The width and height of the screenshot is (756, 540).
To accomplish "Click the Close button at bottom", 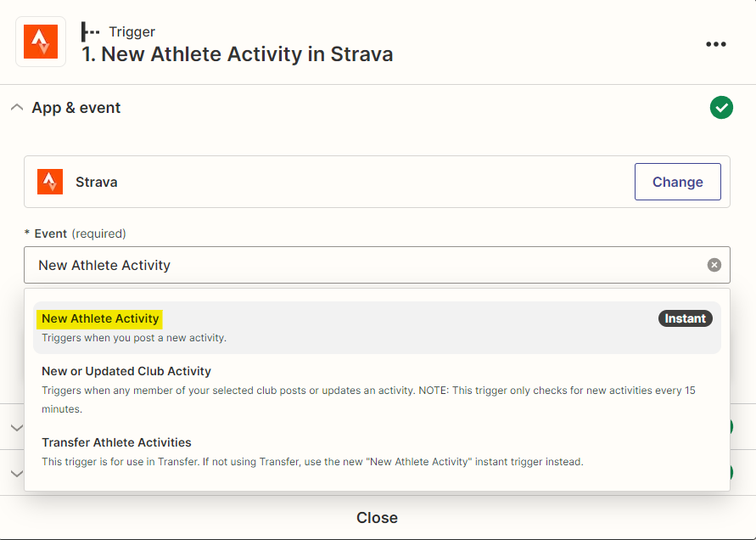I will point(377,517).
